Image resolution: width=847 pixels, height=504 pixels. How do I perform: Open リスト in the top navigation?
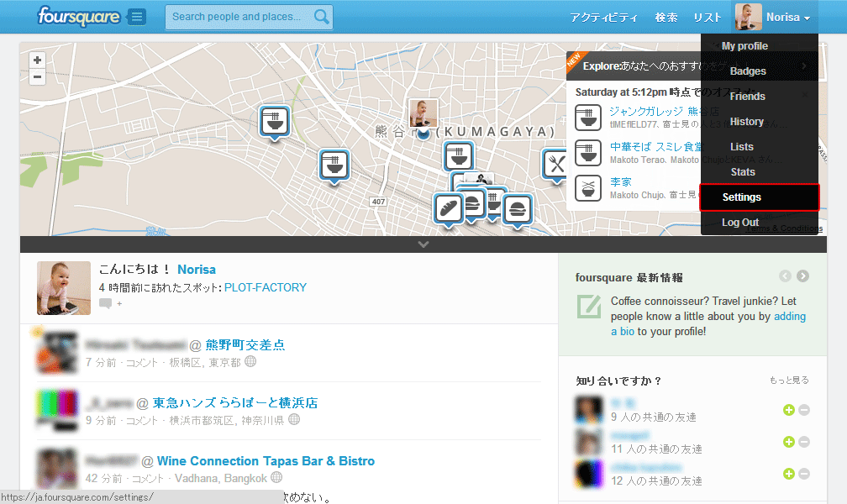tap(708, 18)
